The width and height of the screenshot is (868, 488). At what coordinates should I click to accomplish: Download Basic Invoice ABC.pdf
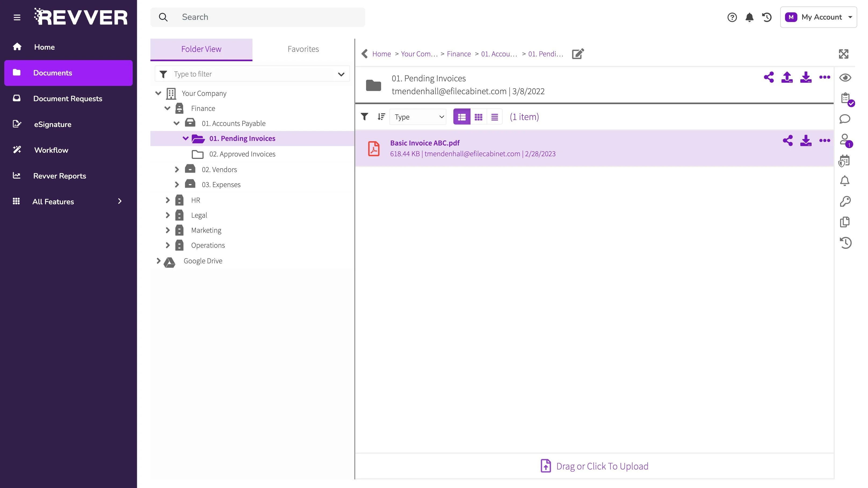click(x=806, y=140)
